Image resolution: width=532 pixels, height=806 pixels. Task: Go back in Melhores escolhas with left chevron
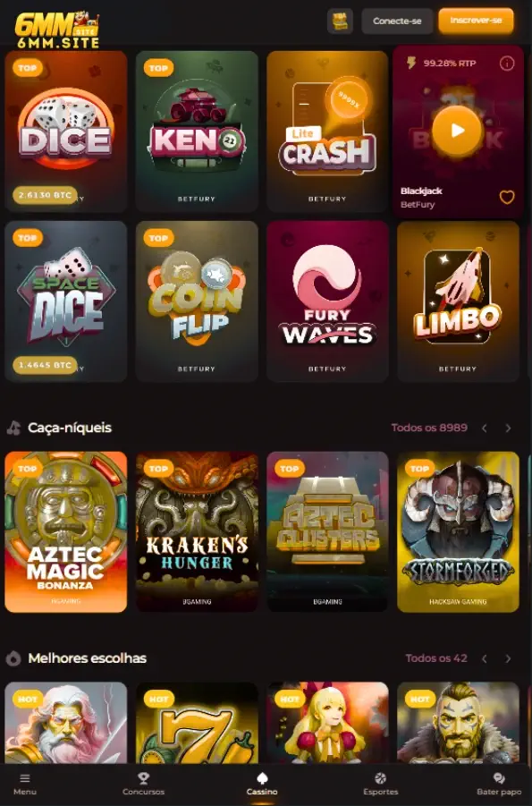point(485,658)
